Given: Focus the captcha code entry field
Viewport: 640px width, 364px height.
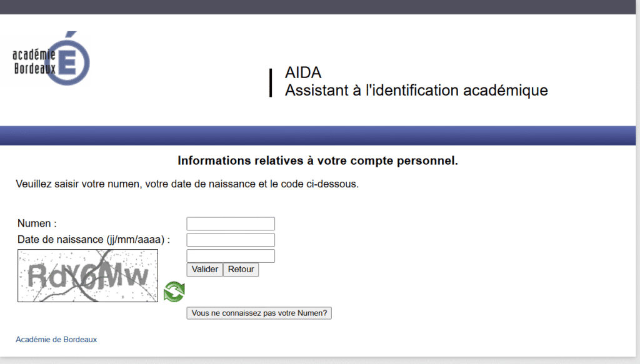Looking at the screenshot, I should (x=231, y=256).
